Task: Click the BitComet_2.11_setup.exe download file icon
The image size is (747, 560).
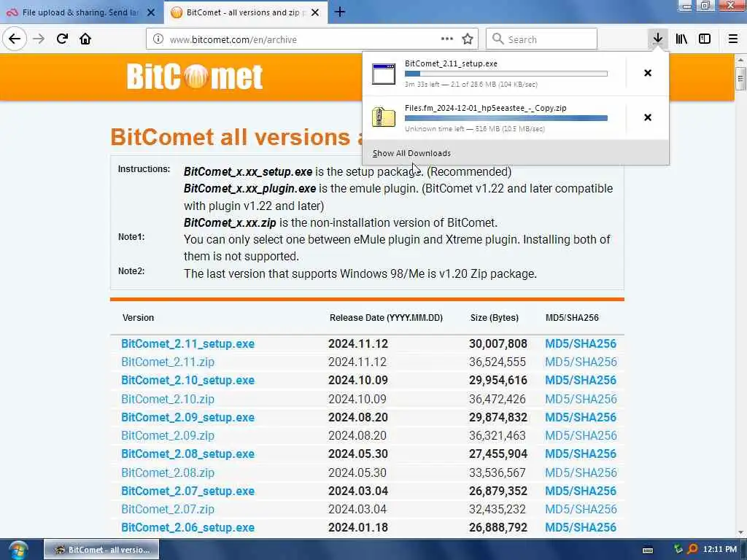Action: pos(384,74)
